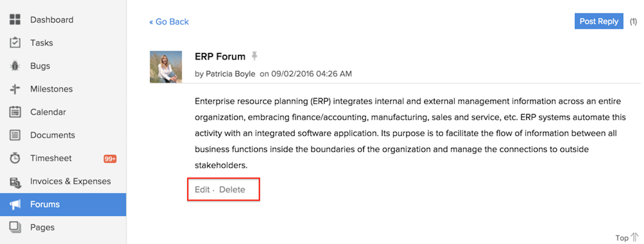The width and height of the screenshot is (644, 244).
Task: Open the Invoices & Expenses section
Action: click(70, 181)
